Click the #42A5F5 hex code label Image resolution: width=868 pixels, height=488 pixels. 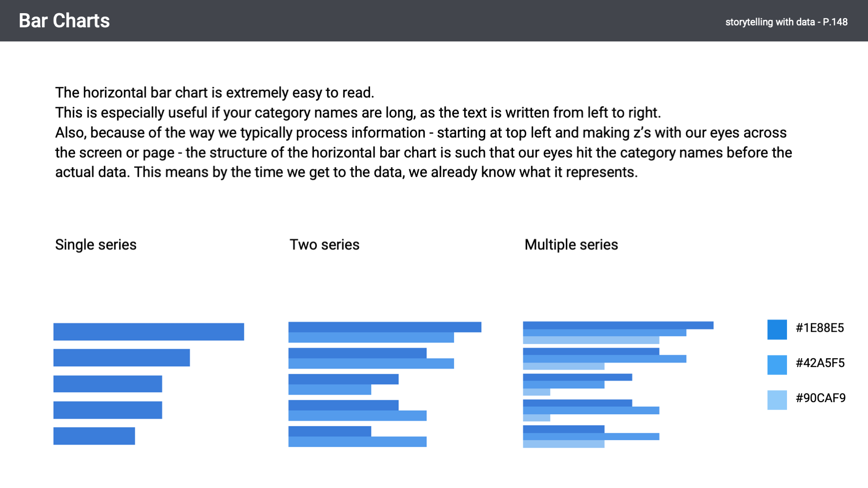click(x=820, y=363)
